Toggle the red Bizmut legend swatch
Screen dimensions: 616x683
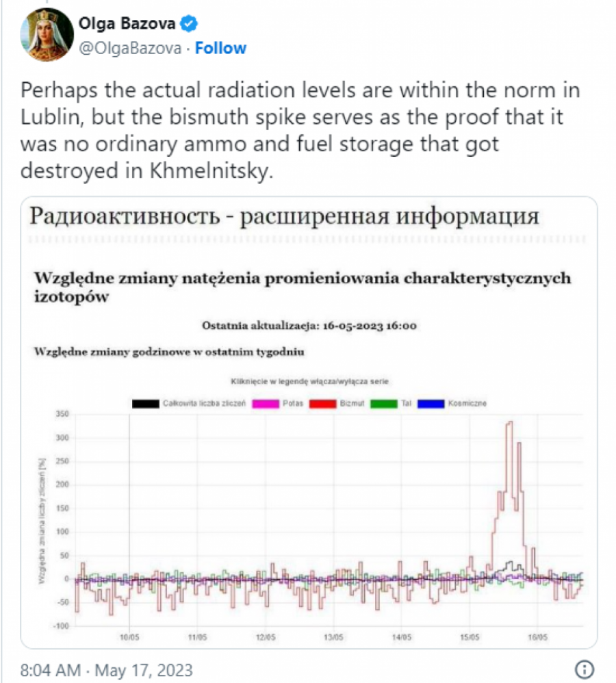click(x=324, y=404)
